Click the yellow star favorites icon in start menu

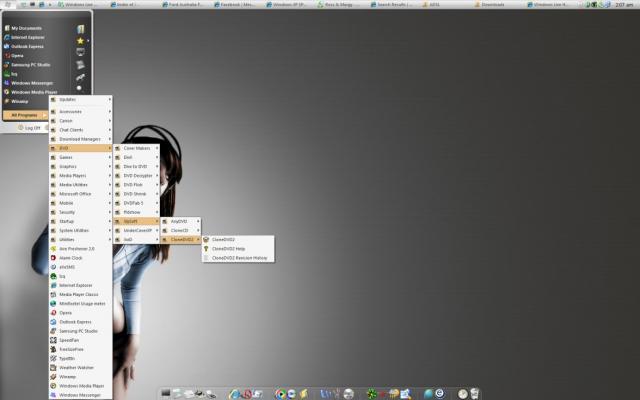point(80,40)
